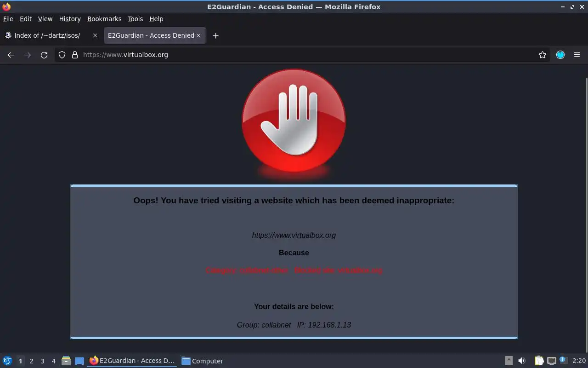This screenshot has height=368, width=588.
Task: Open the File menu
Action: pyautogui.click(x=8, y=19)
